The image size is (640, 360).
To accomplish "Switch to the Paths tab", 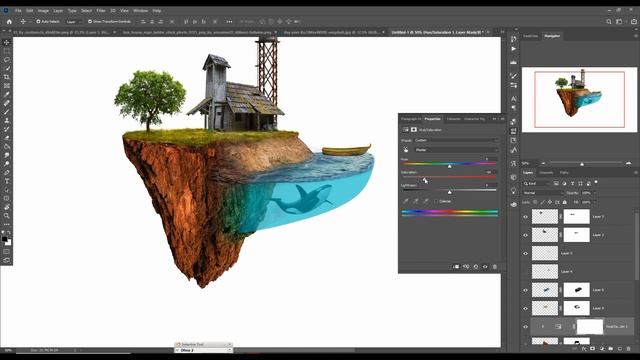I will [x=564, y=173].
